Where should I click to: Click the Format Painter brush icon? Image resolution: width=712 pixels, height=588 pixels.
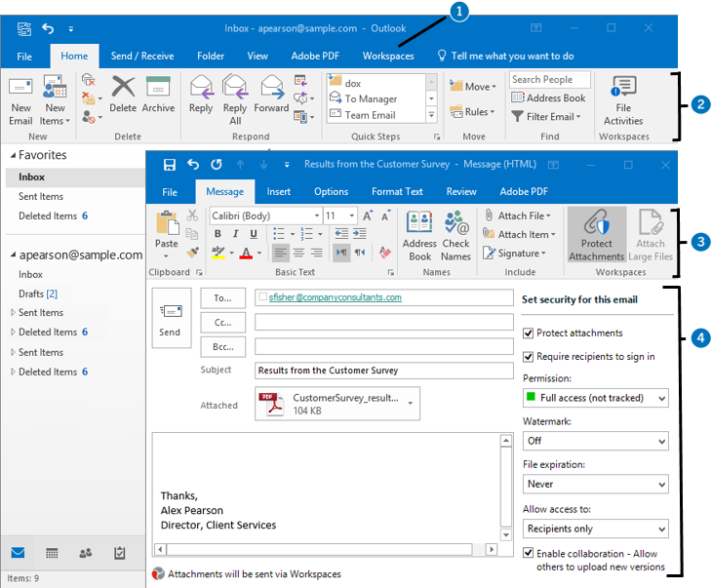pyautogui.click(x=192, y=252)
